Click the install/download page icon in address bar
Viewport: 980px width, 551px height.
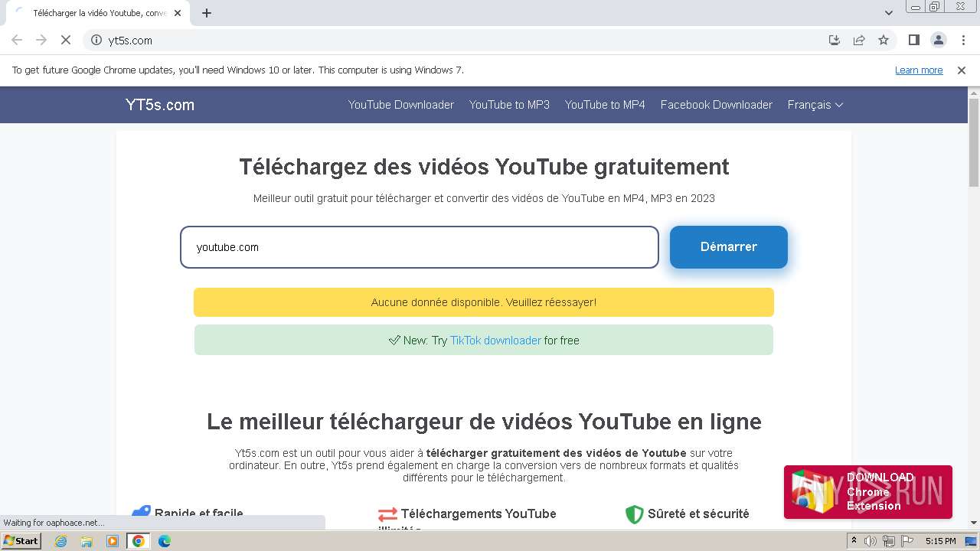click(835, 40)
